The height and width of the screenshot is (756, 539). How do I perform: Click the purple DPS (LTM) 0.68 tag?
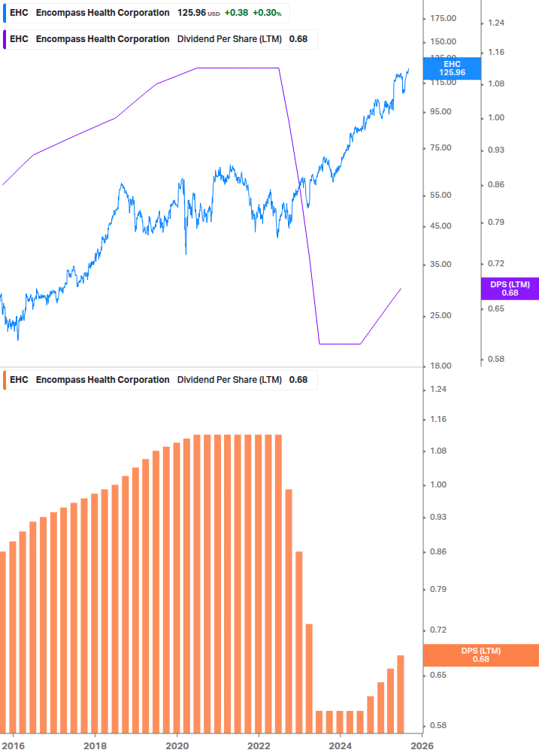[x=510, y=289]
